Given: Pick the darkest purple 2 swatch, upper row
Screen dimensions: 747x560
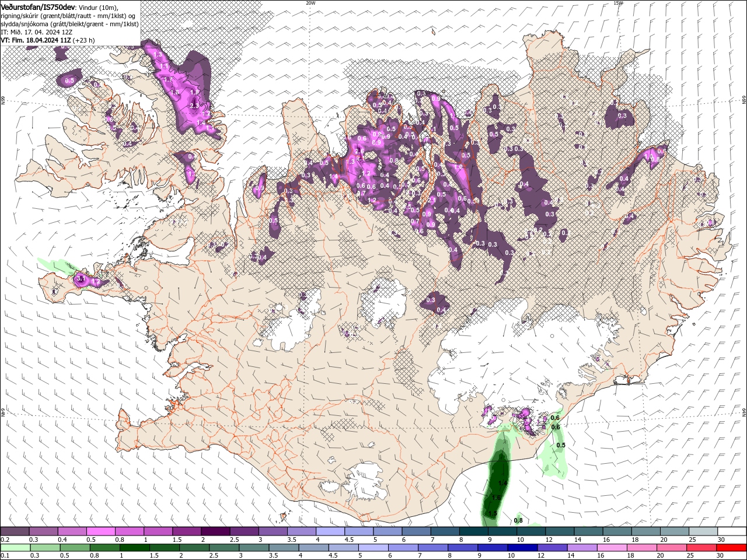Looking at the screenshot, I should pyautogui.click(x=215, y=531).
